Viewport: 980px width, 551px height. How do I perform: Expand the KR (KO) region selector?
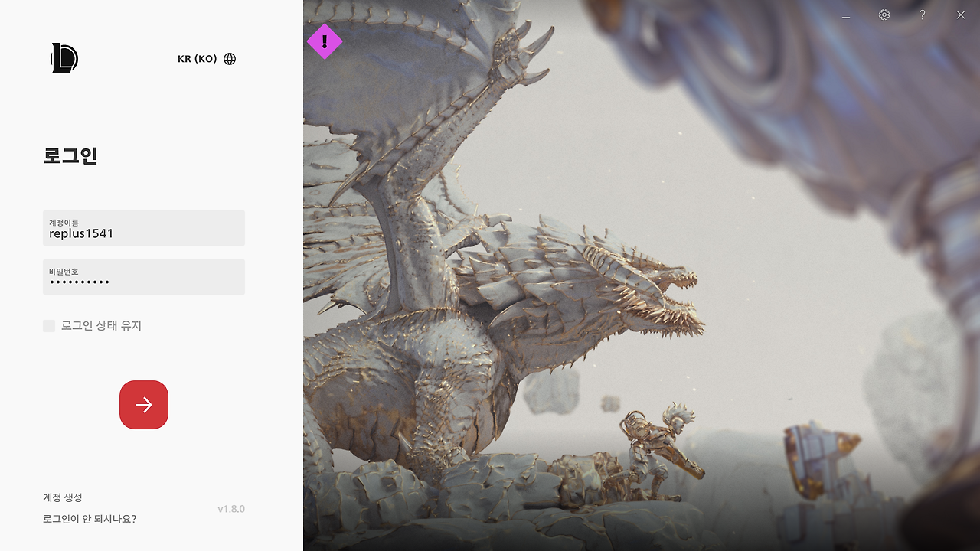pyautogui.click(x=198, y=59)
